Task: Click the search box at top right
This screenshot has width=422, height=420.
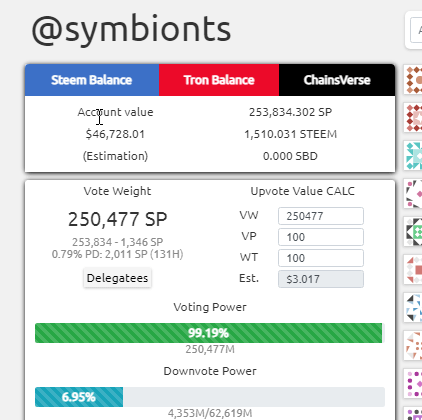Action: (x=416, y=30)
